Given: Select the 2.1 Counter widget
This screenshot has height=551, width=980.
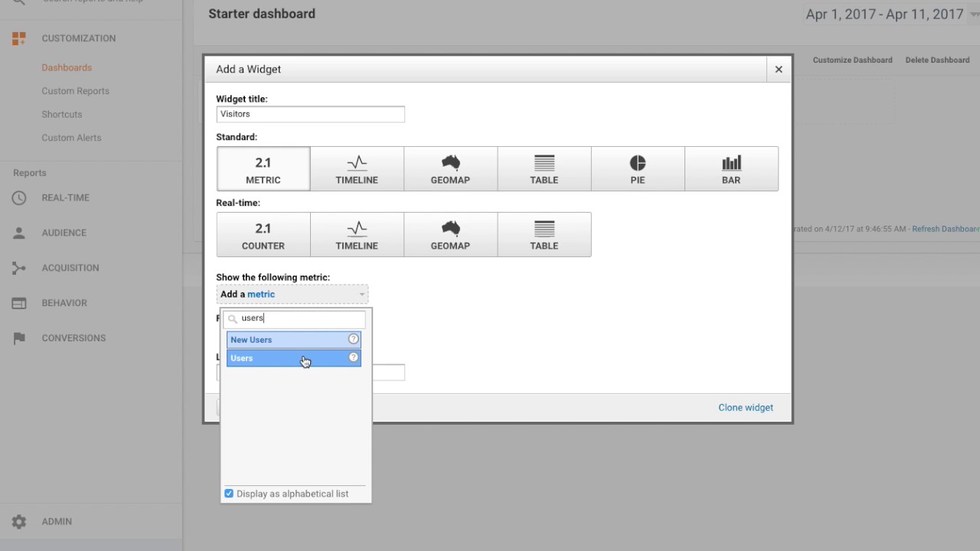Looking at the screenshot, I should (263, 234).
